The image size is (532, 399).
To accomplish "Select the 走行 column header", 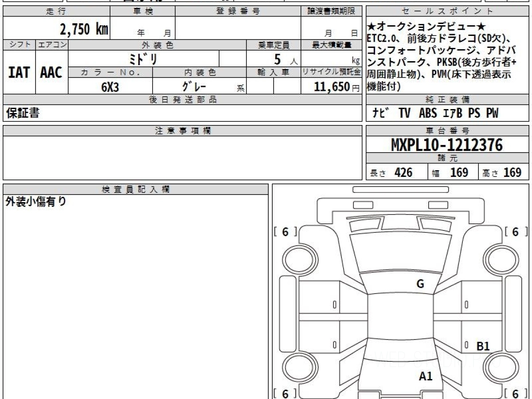I will [56, 12].
